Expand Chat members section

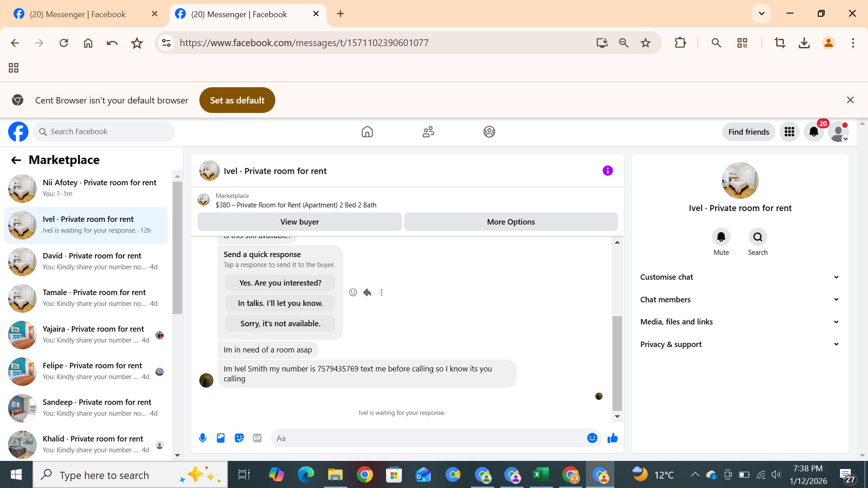(x=740, y=300)
